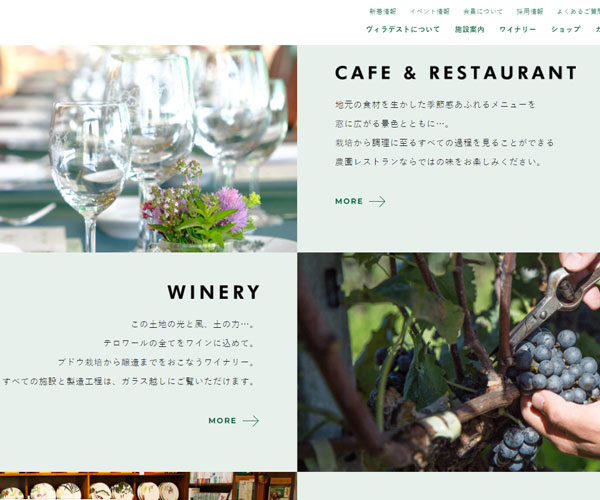This screenshot has width=600, height=500.
Task: Click the Cafe & Restaurant description text
Action: click(445, 133)
